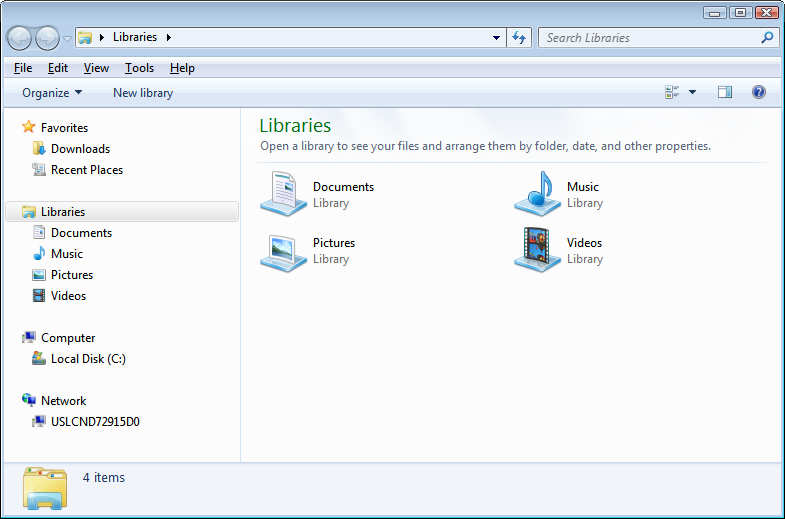Expand the arrow before Libraries in address bar
Viewport: 785px width, 519px height.
coord(102,38)
